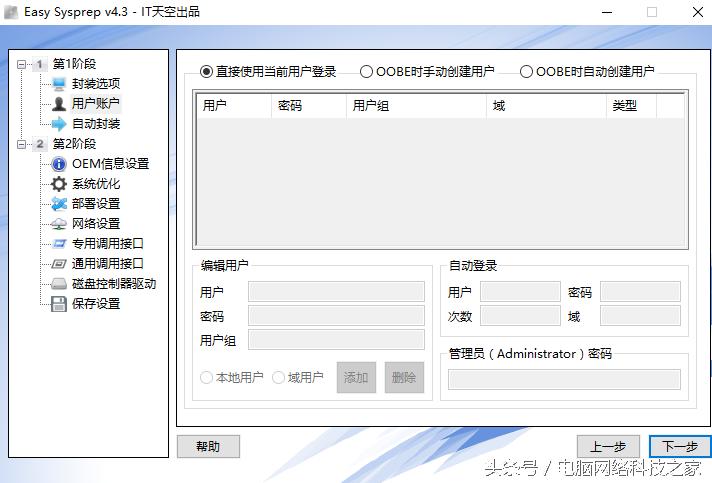The height and width of the screenshot is (483, 712).
Task: Select OOBE时自动创建用户 radio button
Action: pos(526,72)
